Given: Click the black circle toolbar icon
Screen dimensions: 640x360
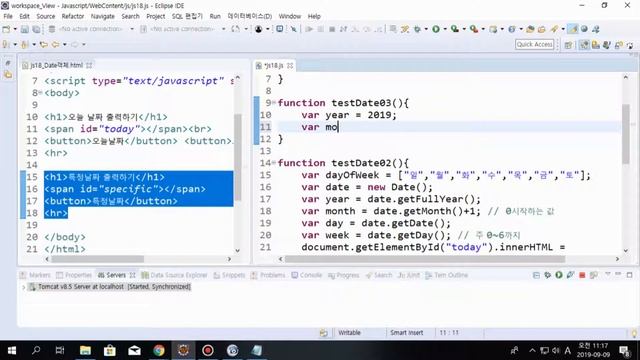Looking at the screenshot, I should pos(258,29).
